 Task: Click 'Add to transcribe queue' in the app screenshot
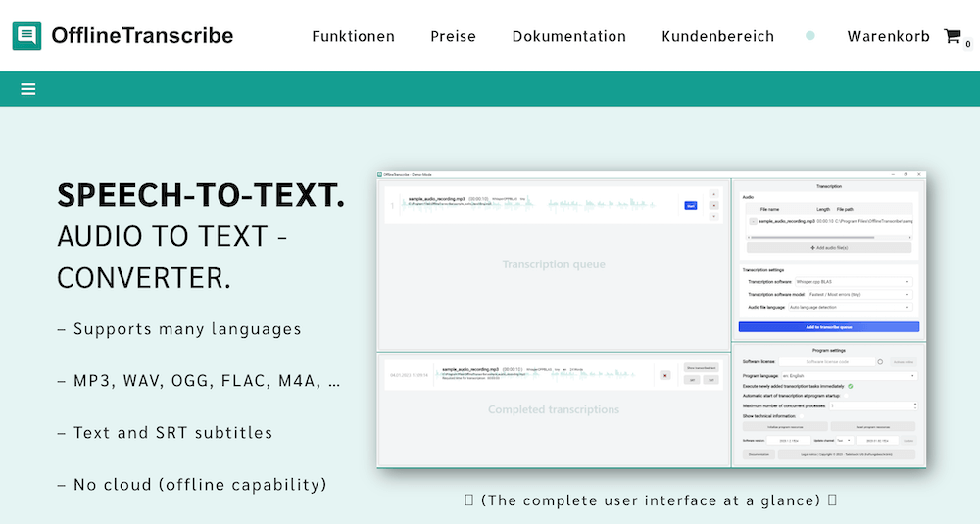pos(829,326)
